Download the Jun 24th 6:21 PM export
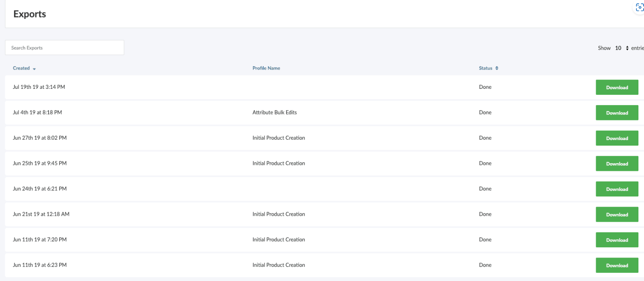Screen dimensions: 644x281 point(617,189)
